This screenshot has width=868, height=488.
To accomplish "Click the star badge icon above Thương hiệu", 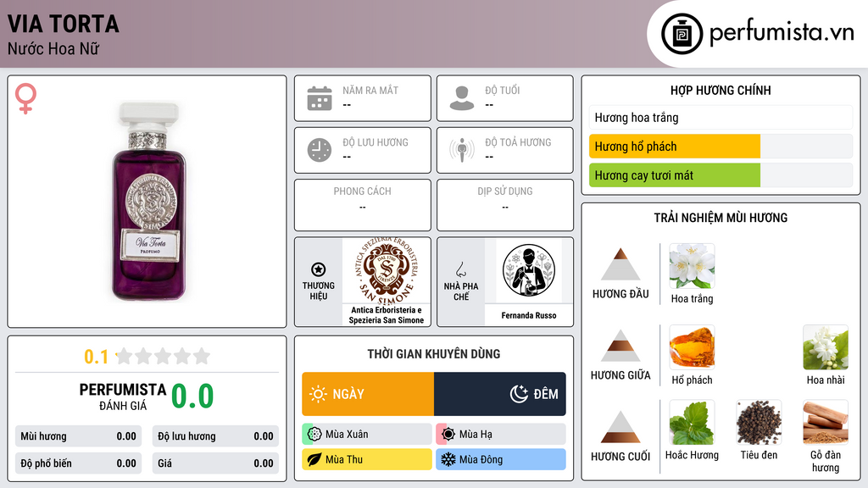I will (319, 269).
